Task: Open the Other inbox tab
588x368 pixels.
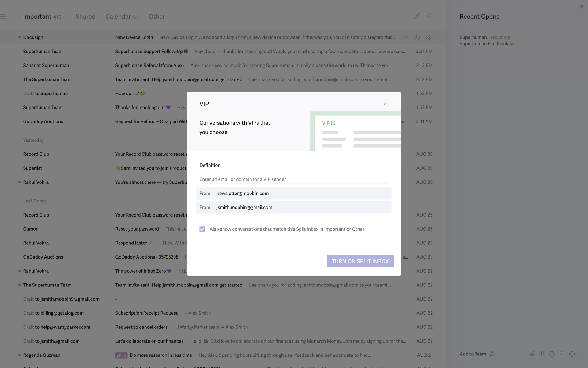Action: point(156,17)
